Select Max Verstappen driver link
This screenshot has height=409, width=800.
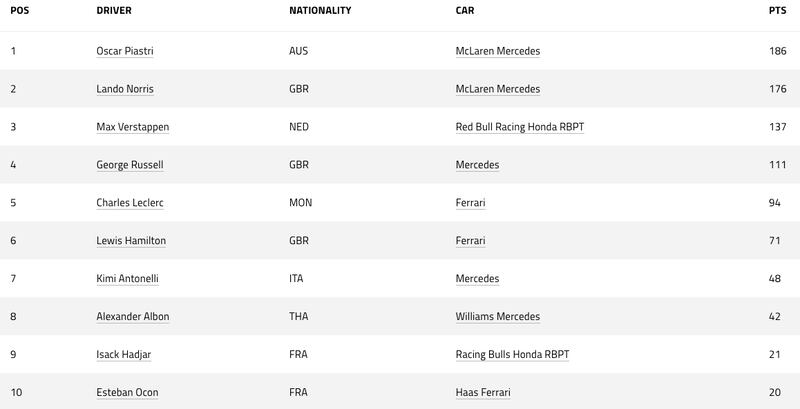click(x=133, y=127)
